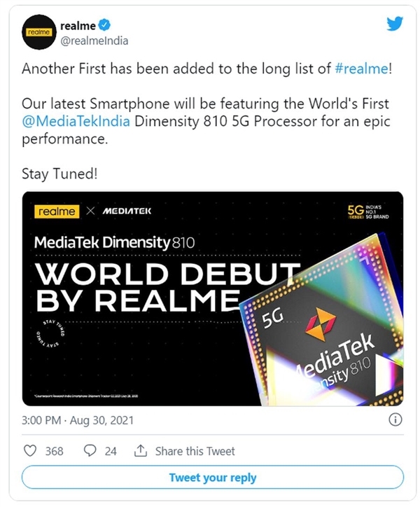This screenshot has height=507, width=420.
Task: Click the realme logo in the banner
Action: pyautogui.click(x=57, y=211)
